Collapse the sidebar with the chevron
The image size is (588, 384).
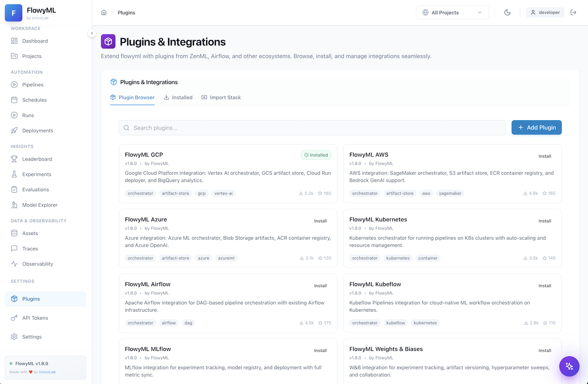pyautogui.click(x=91, y=33)
